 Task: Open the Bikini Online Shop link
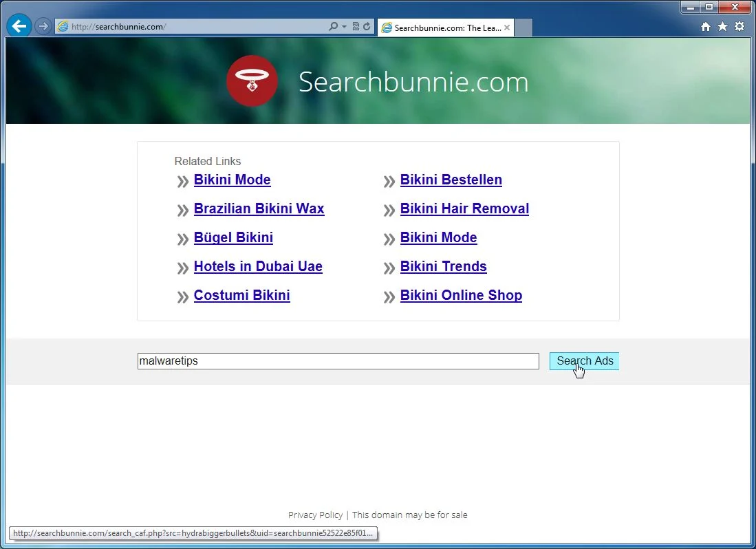tap(461, 295)
